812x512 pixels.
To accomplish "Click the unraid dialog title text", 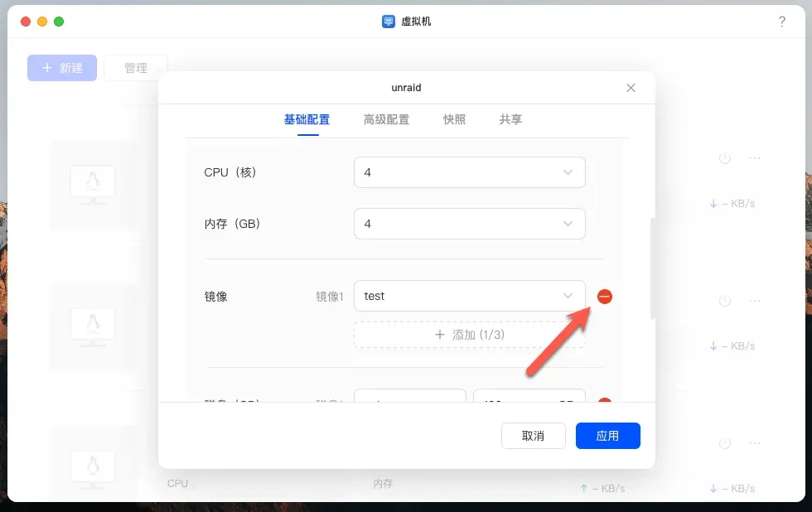I will (406, 88).
